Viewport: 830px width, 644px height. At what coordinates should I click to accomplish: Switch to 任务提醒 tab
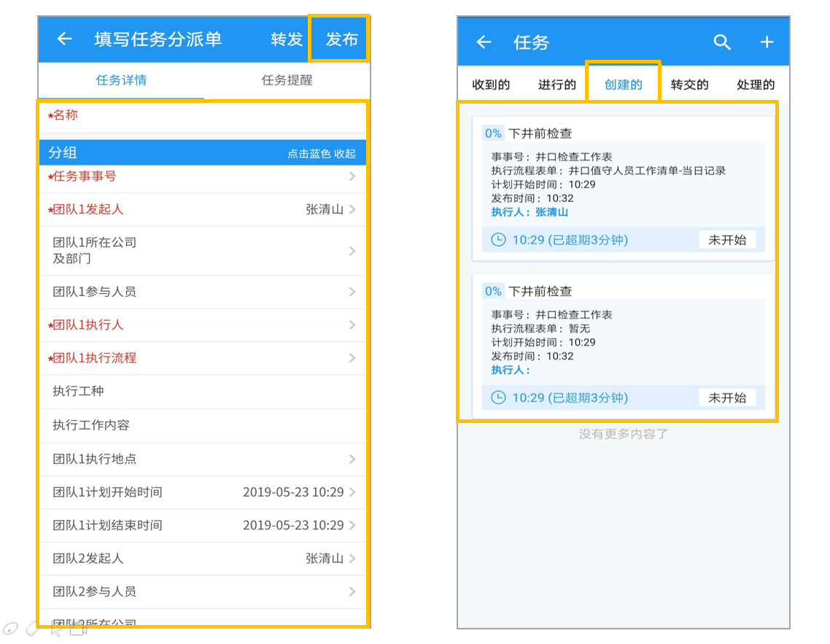coord(287,80)
